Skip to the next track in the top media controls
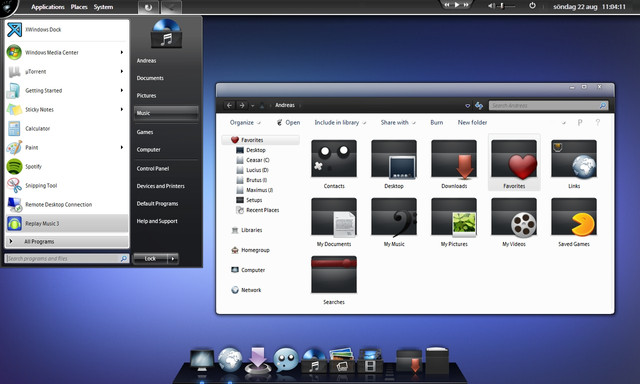The height and width of the screenshot is (384, 640). click(466, 4)
